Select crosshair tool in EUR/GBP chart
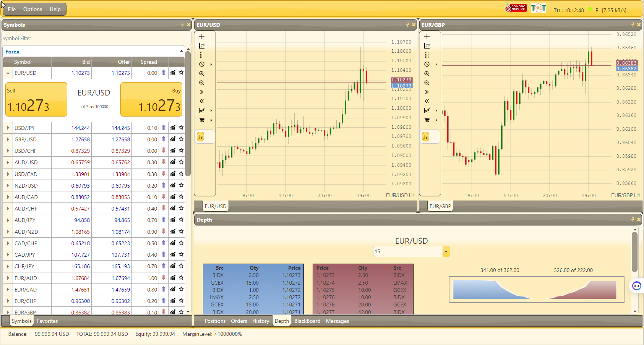The image size is (644, 345). tap(427, 37)
